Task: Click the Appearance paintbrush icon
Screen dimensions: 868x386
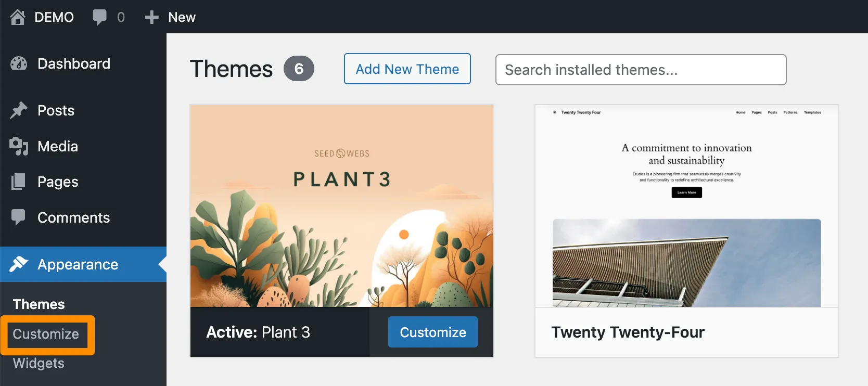Action: pyautogui.click(x=19, y=264)
